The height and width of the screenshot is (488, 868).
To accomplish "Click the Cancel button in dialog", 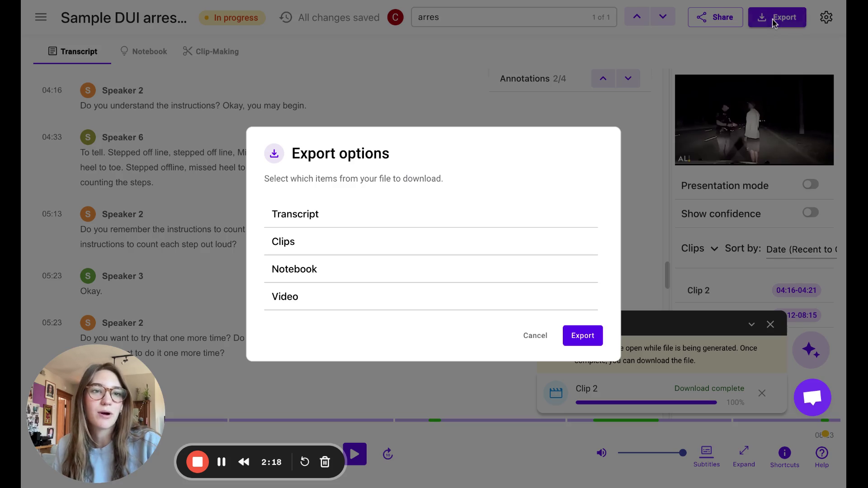I will tap(535, 335).
